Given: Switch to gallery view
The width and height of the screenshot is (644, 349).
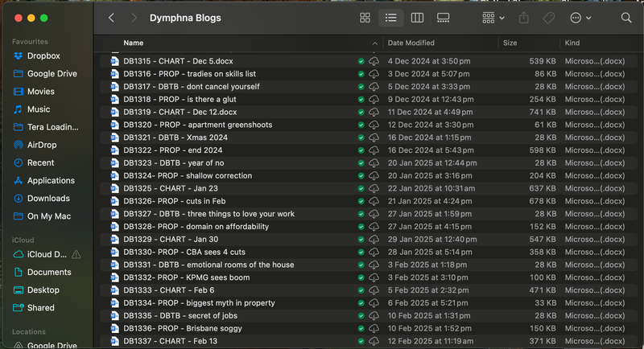Looking at the screenshot, I should point(443,18).
